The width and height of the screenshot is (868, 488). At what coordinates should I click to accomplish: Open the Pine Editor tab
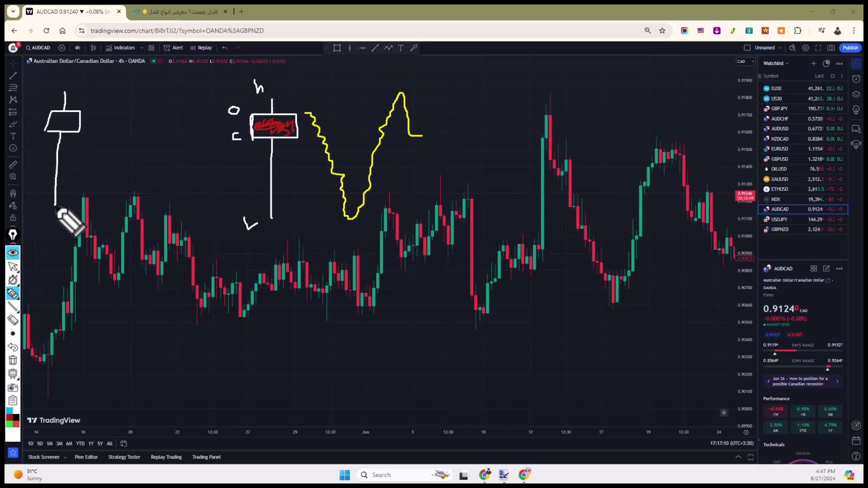[86, 457]
